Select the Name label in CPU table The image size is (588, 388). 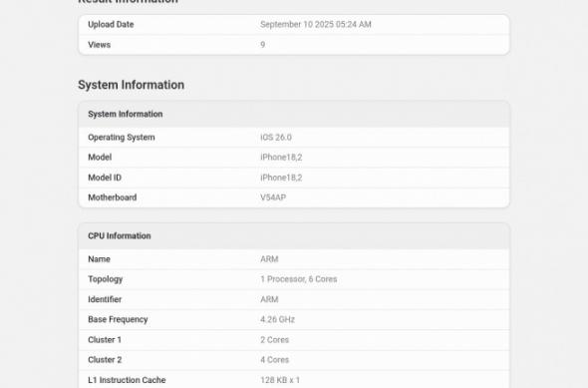(x=99, y=259)
